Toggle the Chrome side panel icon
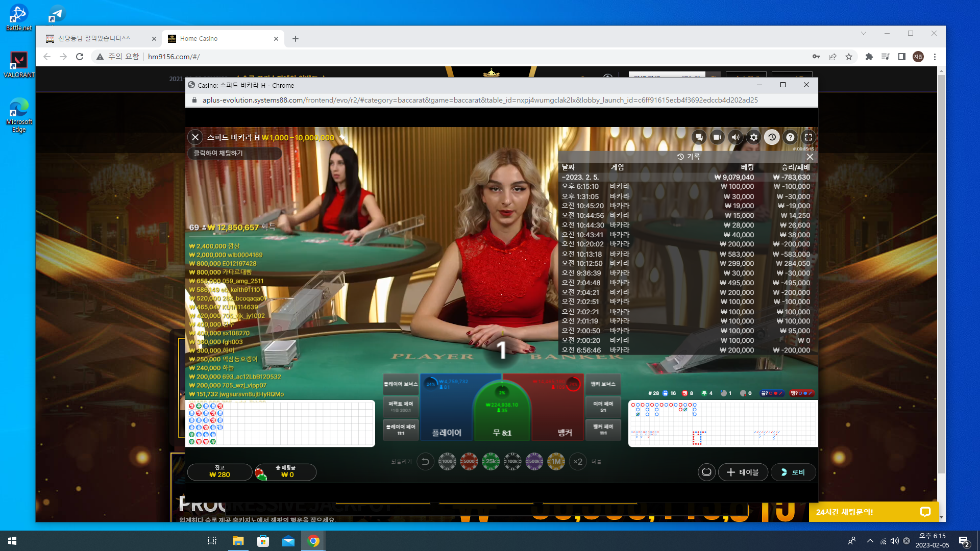Image resolution: width=980 pixels, height=551 pixels. (902, 57)
